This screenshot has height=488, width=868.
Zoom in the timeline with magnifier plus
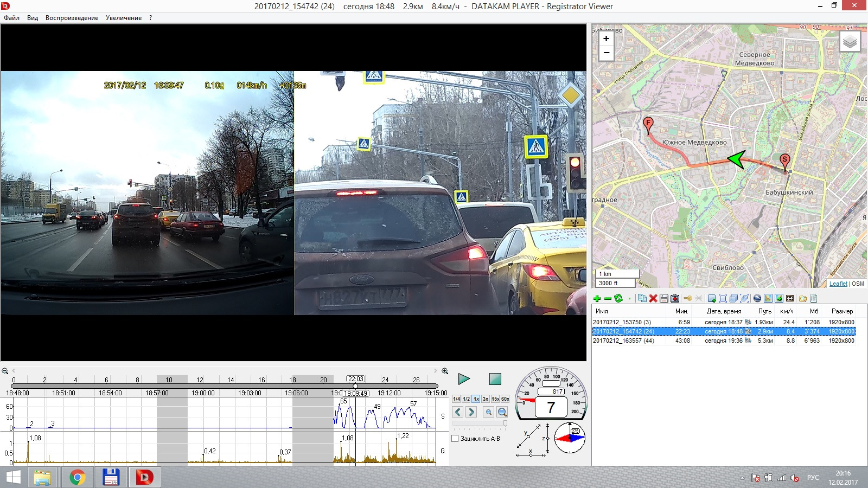[445, 371]
